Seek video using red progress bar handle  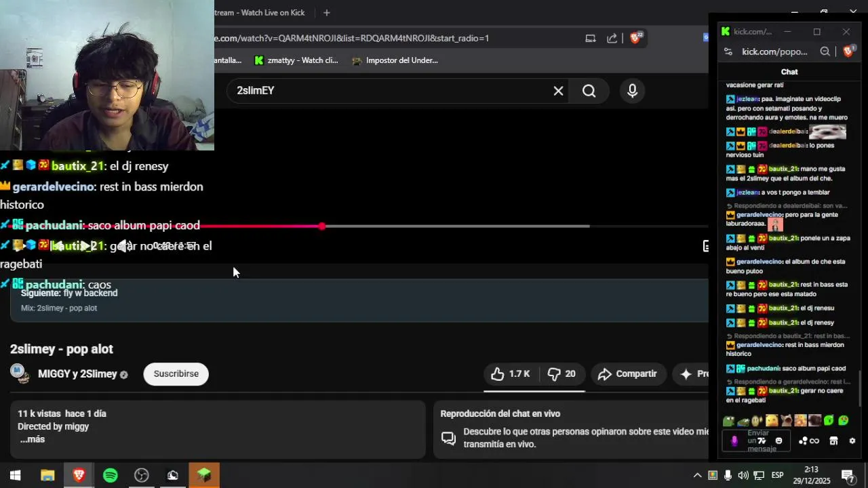pyautogui.click(x=322, y=226)
